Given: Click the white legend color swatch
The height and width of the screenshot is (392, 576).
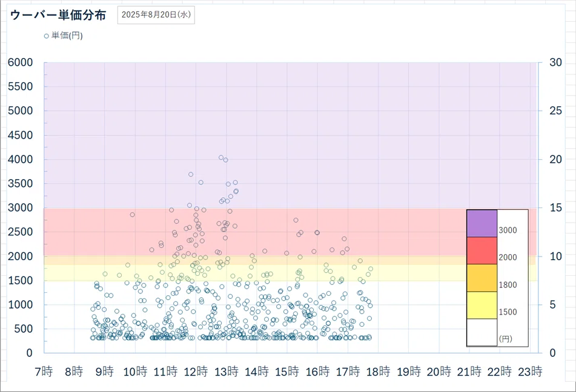Looking at the screenshot, I should [x=482, y=332].
